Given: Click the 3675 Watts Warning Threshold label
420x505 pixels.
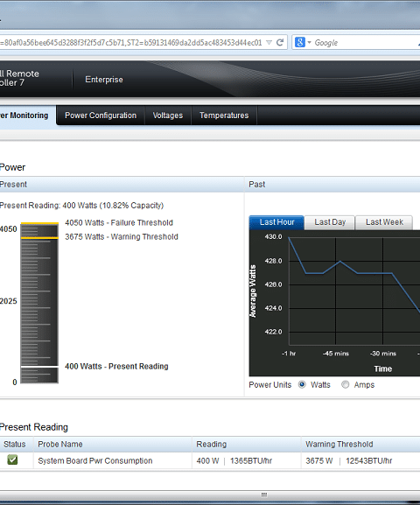Looking at the screenshot, I should pyautogui.click(x=122, y=236).
